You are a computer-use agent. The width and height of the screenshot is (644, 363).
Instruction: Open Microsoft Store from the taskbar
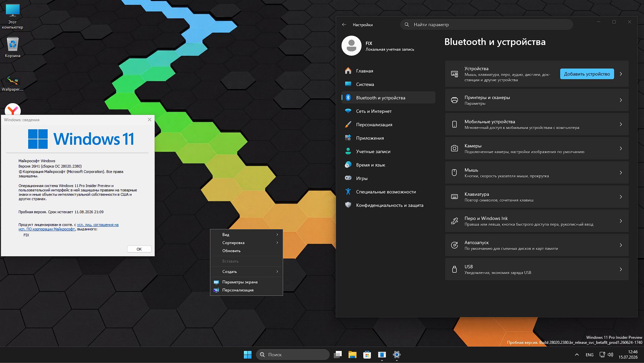[367, 355]
